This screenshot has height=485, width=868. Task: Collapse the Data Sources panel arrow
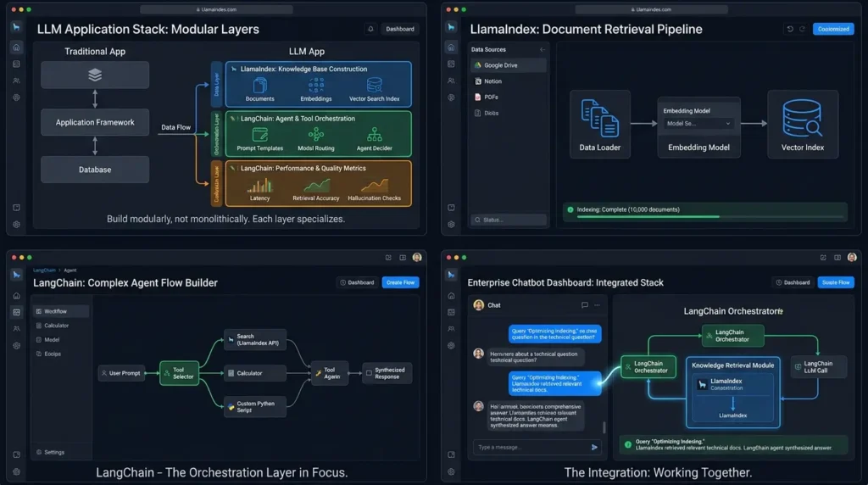pyautogui.click(x=542, y=49)
